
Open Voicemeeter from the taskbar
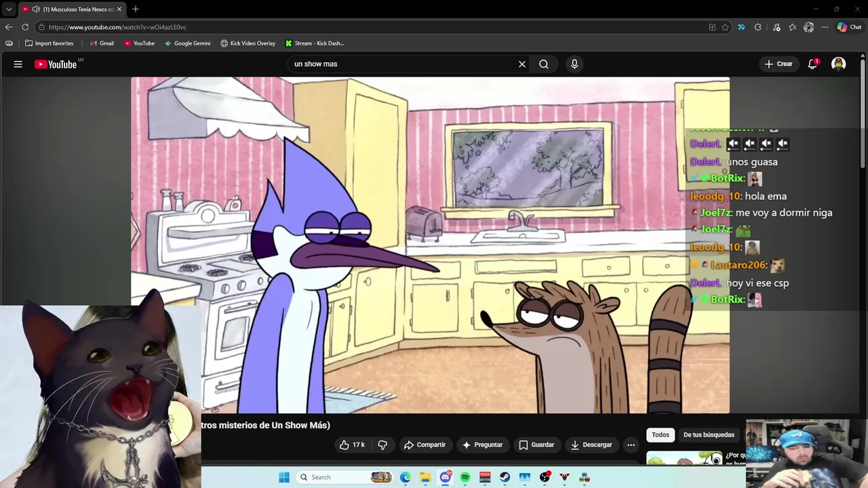(485, 477)
